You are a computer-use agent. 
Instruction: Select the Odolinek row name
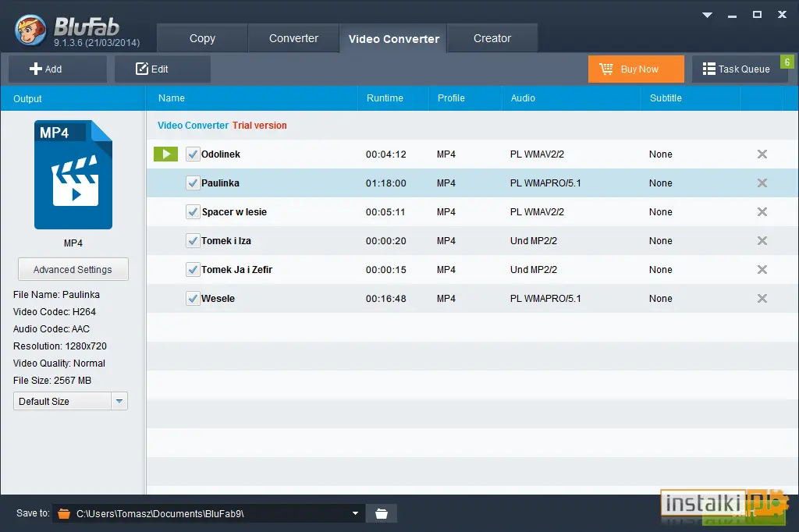[x=221, y=154]
